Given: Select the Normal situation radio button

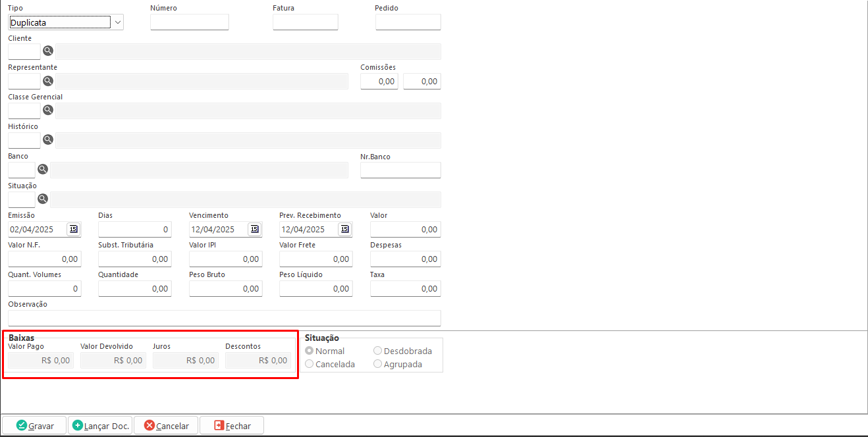Looking at the screenshot, I should click(x=310, y=351).
